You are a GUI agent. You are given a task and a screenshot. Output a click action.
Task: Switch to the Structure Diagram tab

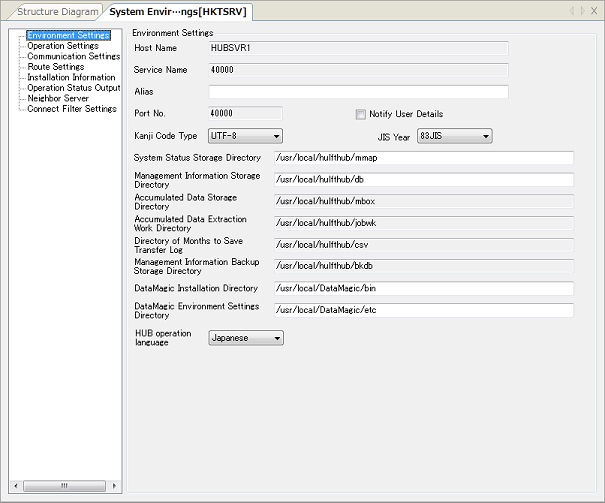[57, 12]
